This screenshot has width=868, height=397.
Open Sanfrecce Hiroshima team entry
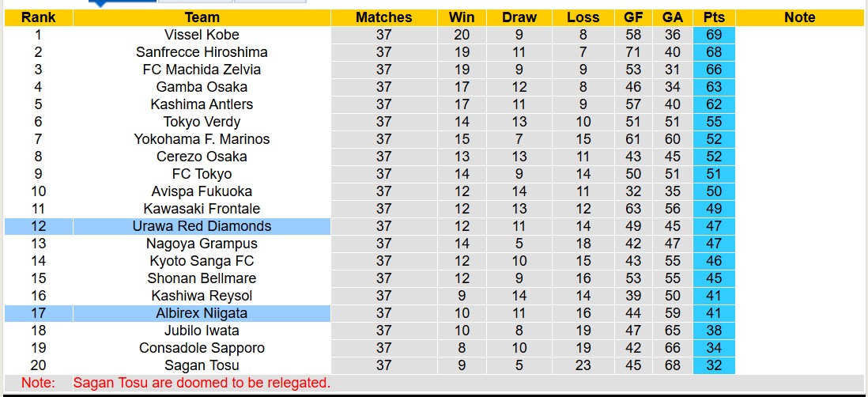[x=202, y=52]
